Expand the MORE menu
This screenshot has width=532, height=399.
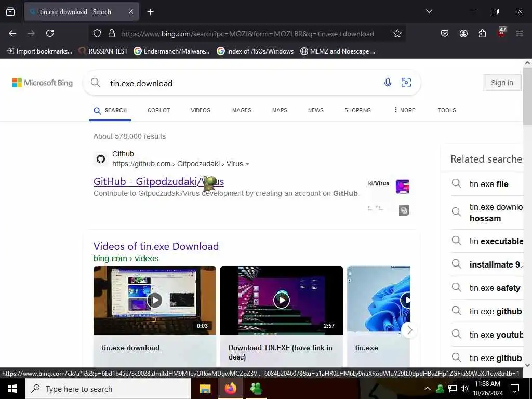404,110
